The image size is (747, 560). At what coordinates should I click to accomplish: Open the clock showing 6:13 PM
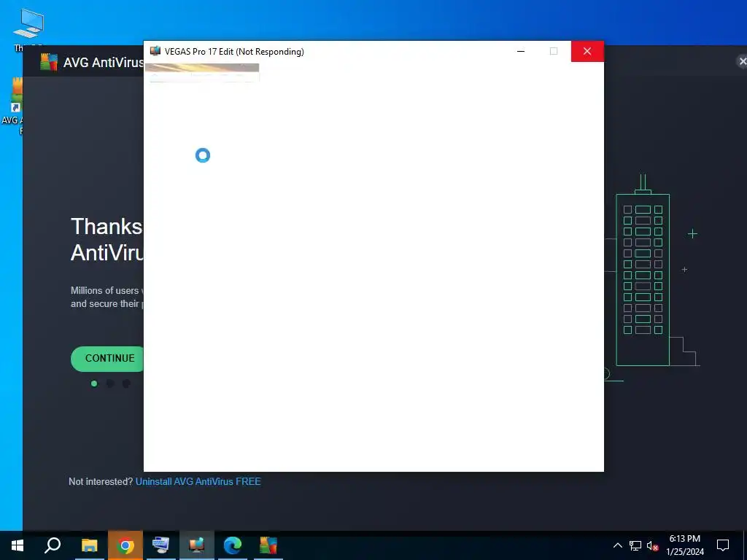684,545
